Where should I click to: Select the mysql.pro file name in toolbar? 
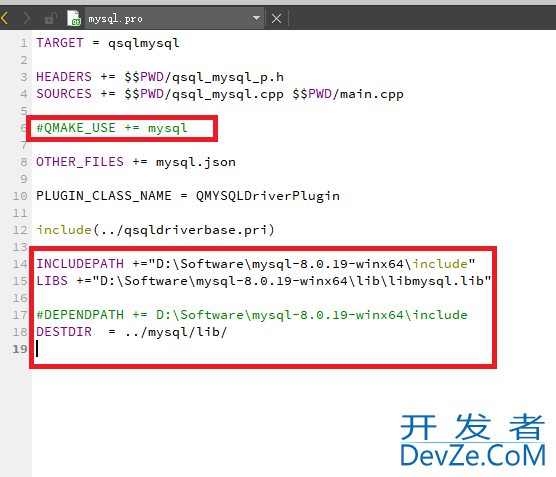click(x=116, y=19)
